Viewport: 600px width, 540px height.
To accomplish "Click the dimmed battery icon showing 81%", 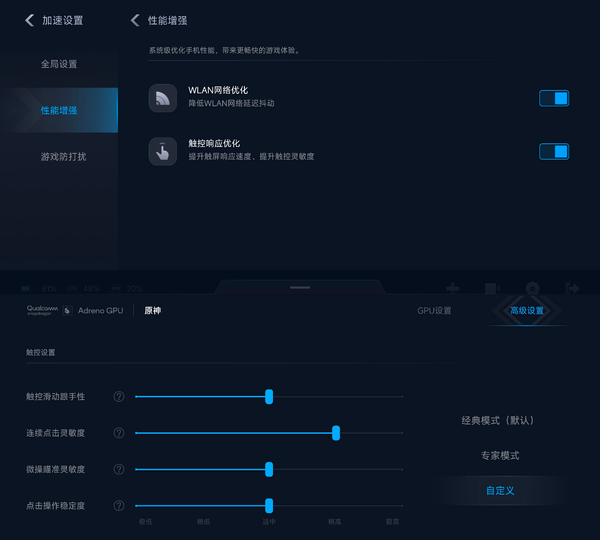I will point(26,289).
